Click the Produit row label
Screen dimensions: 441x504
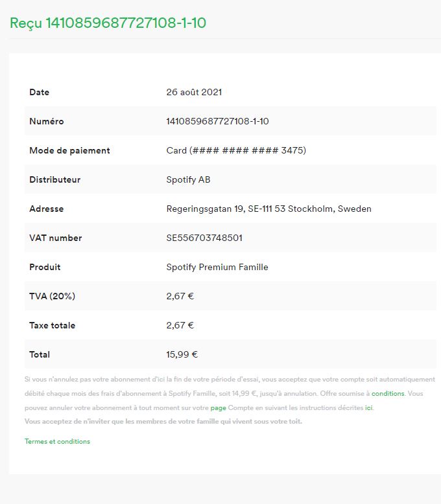point(45,267)
